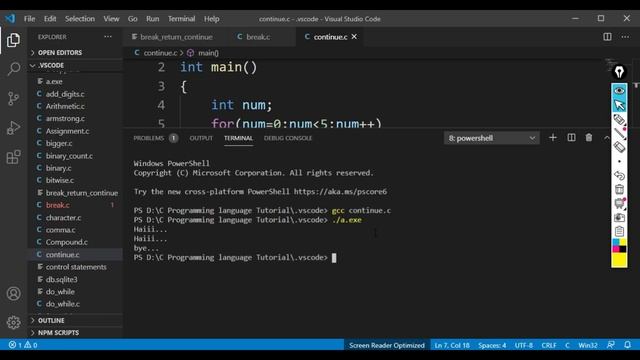Kill the terminal with trash icon
The image size is (640, 360).
(x=589, y=138)
